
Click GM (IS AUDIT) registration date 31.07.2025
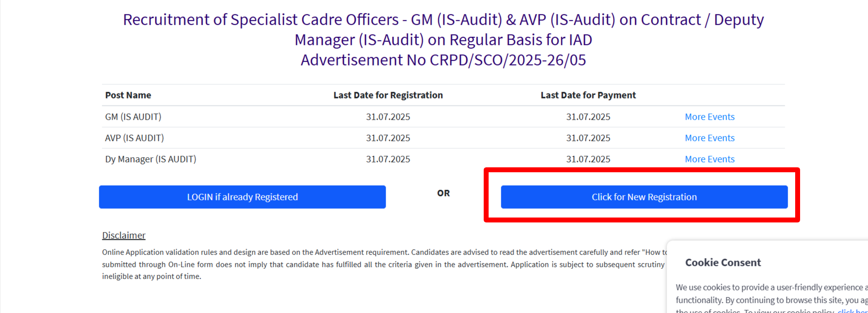coord(388,117)
